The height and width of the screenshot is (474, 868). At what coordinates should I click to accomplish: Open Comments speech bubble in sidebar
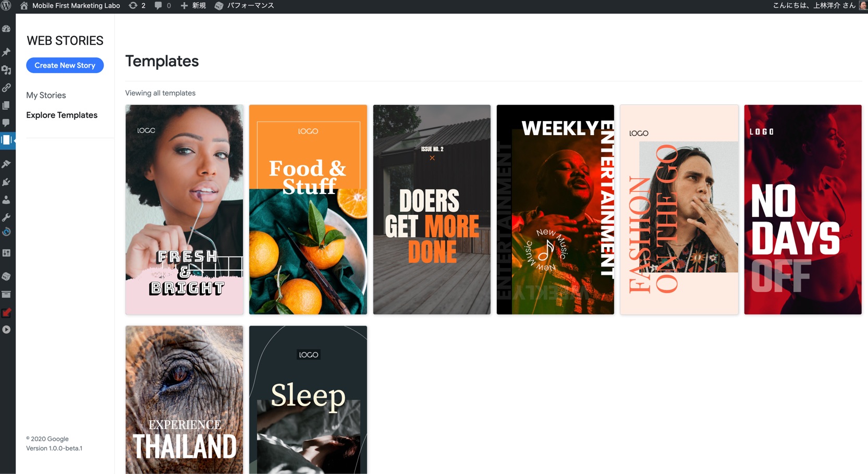[x=7, y=123]
